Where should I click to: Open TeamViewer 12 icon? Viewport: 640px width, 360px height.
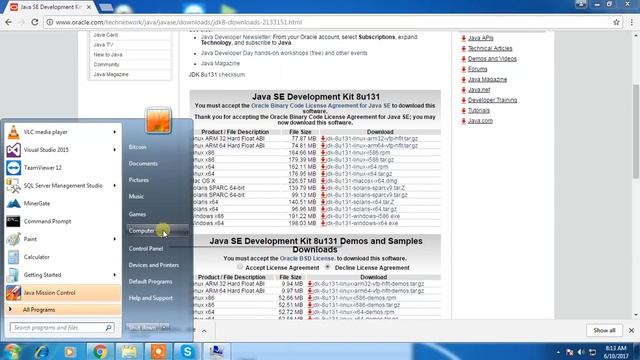pyautogui.click(x=13, y=168)
